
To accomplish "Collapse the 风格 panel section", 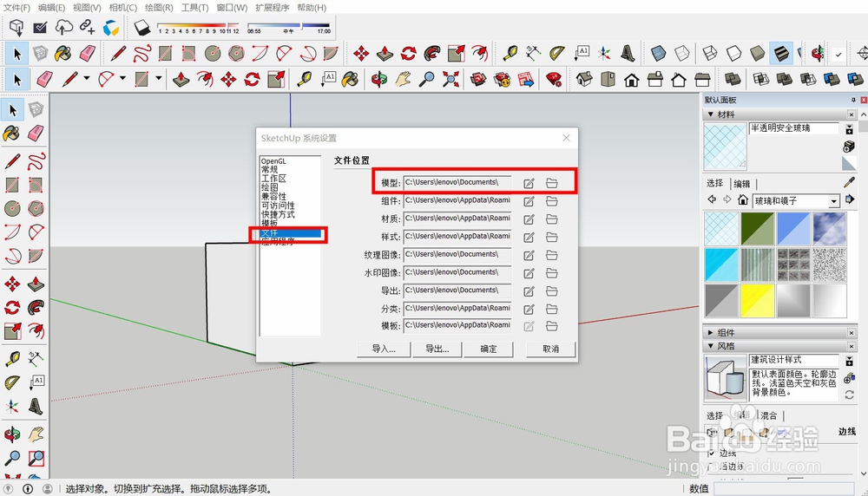I will (x=711, y=346).
